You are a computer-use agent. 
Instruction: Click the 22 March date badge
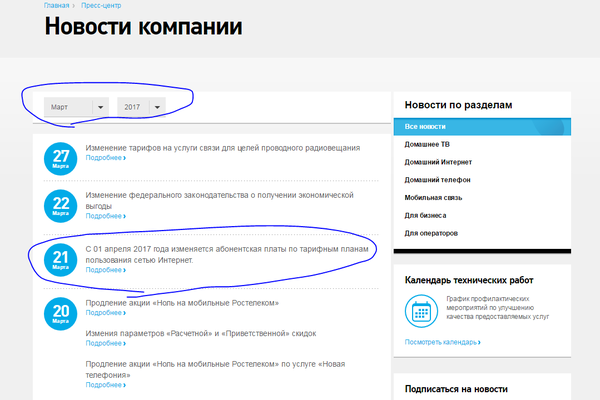tap(61, 207)
